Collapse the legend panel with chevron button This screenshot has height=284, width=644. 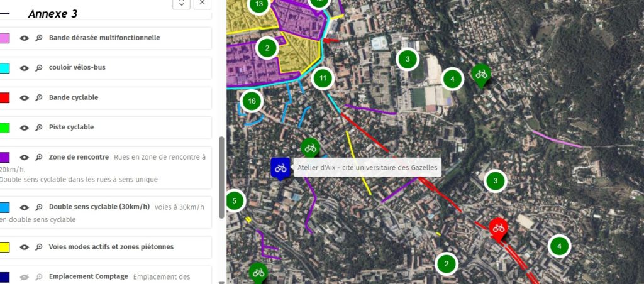181,3
